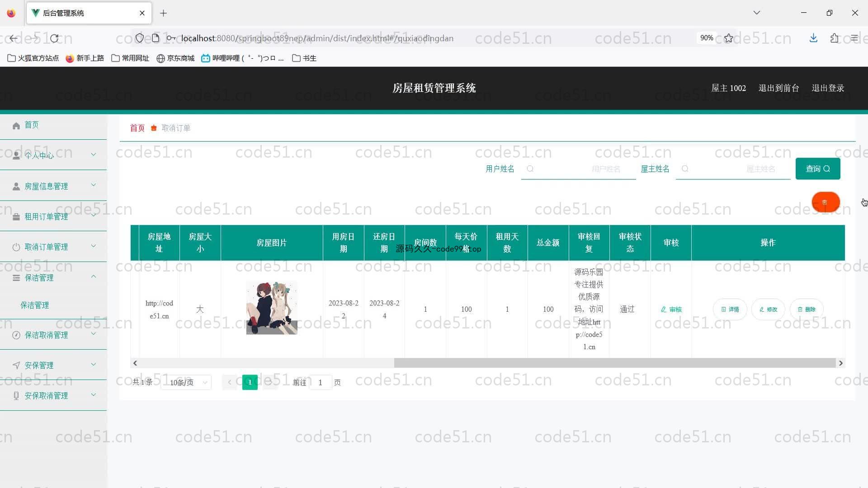868x488 pixels.
Task: Open the list all tabs dropdown
Action: [x=757, y=13]
